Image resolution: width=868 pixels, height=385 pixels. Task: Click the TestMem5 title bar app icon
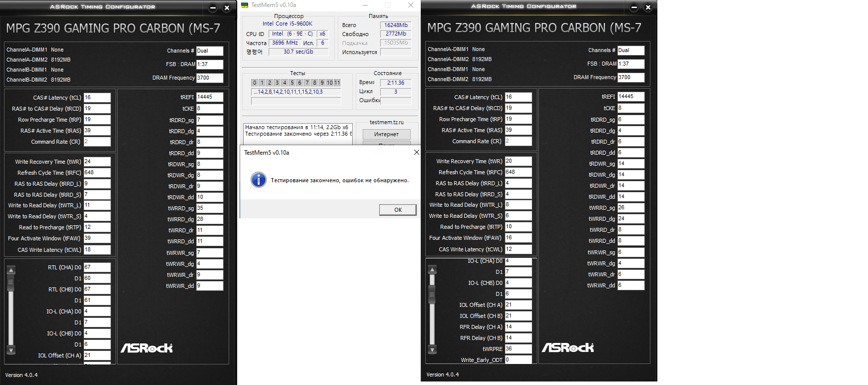tap(245, 5)
